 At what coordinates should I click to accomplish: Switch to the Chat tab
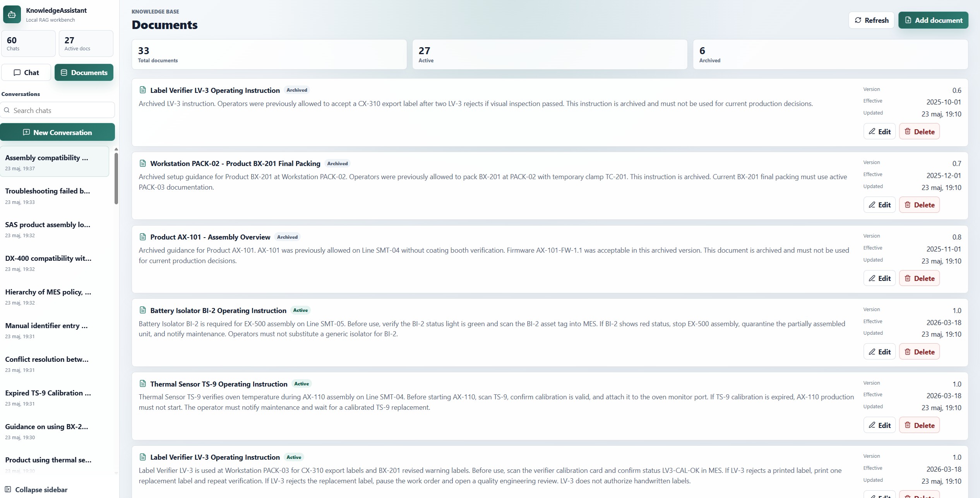[26, 72]
